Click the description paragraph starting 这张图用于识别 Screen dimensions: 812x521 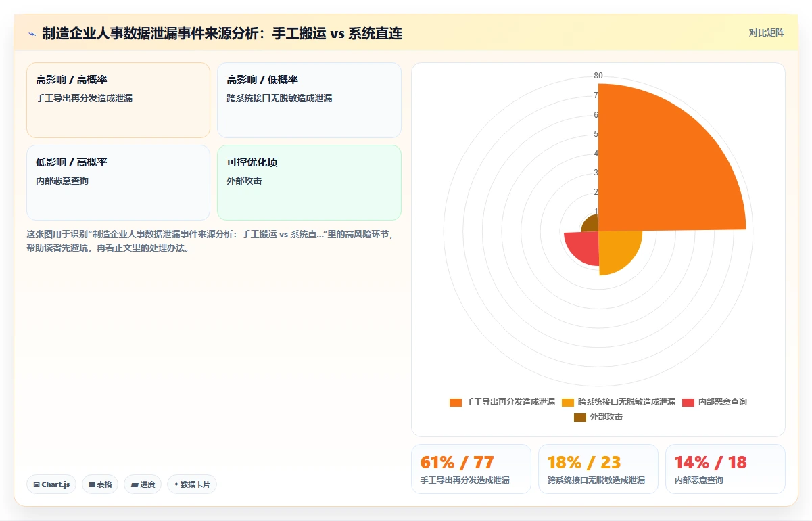pyautogui.click(x=210, y=241)
